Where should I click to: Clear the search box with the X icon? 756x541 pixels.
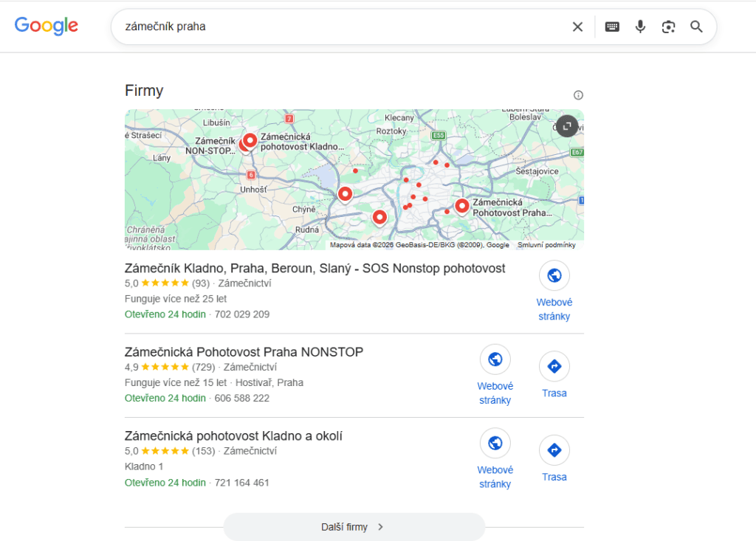(x=577, y=27)
